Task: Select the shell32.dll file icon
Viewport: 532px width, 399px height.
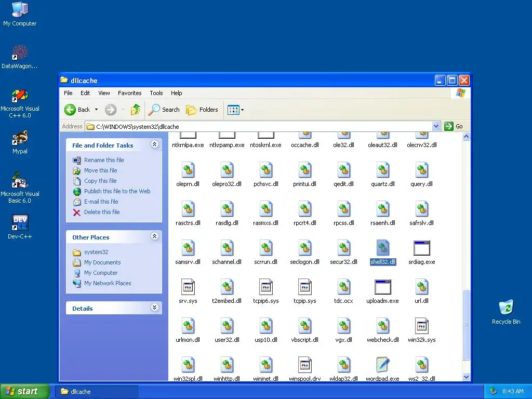Action: 383,248
